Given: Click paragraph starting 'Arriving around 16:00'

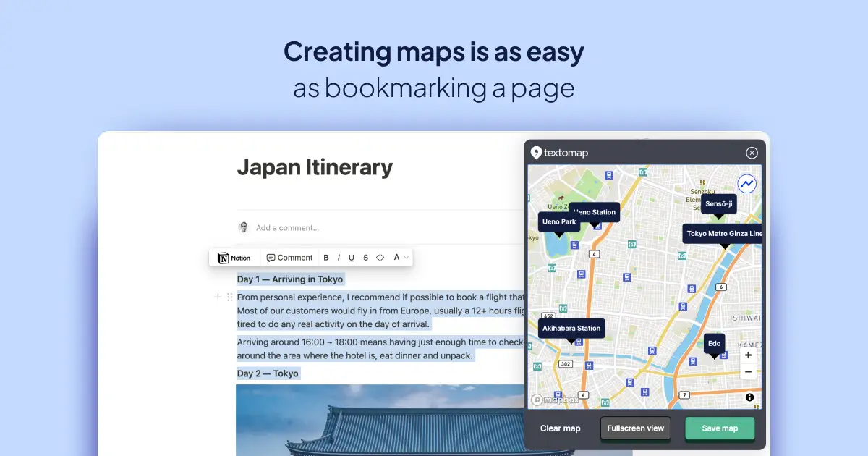Looking at the screenshot, I should point(380,349).
